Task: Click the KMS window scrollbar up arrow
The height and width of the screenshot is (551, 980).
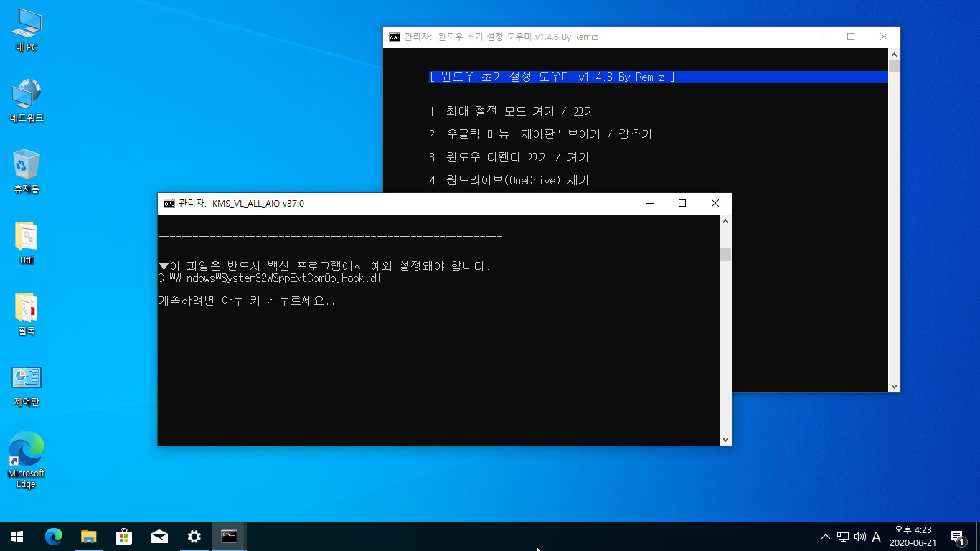Action: (x=725, y=221)
